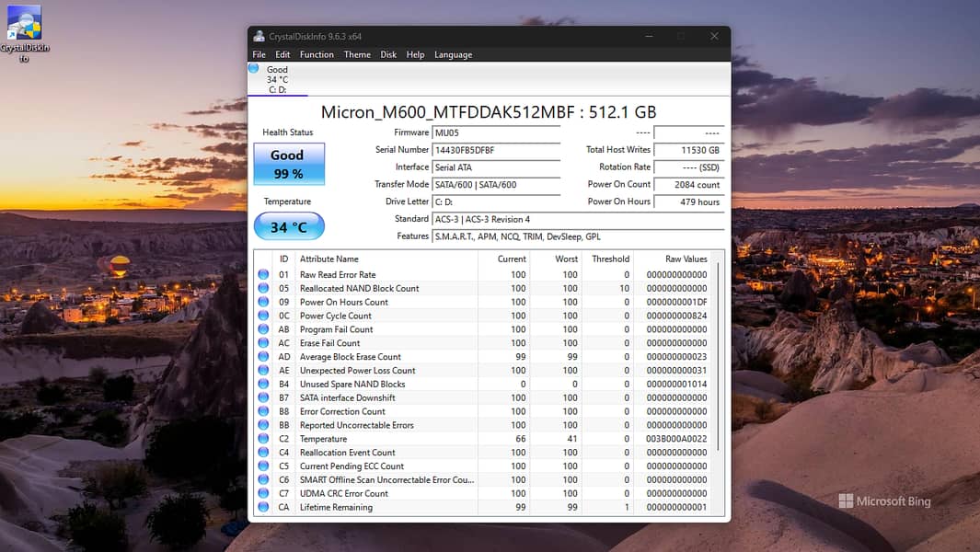
Task: Open the Language menu
Action: pyautogui.click(x=453, y=54)
